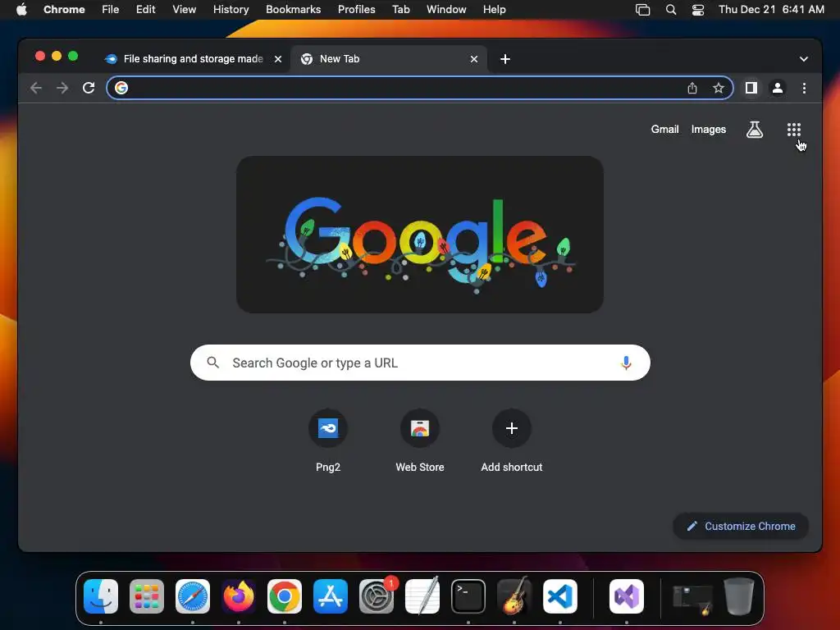The image size is (840, 630).
Task: Launch GarageBand from the Dock
Action: click(x=514, y=596)
